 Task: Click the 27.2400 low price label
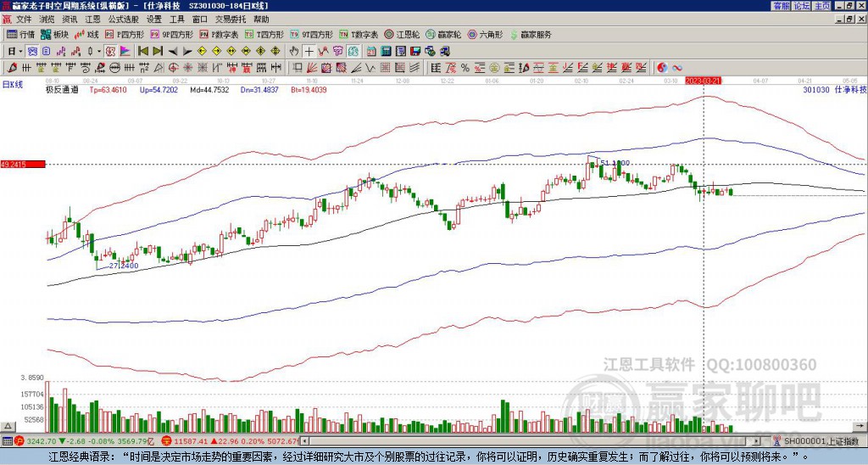[124, 266]
